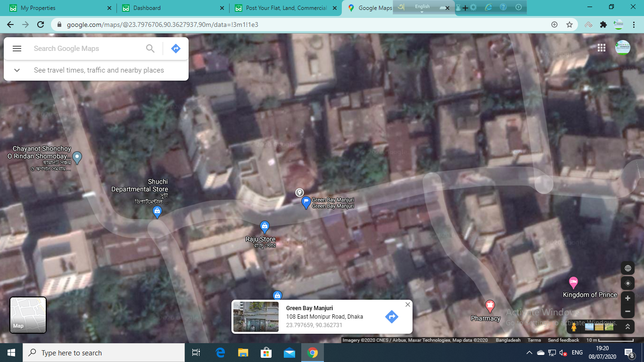Select the Google Maps browser tab
The image size is (644, 362).
point(375,8)
